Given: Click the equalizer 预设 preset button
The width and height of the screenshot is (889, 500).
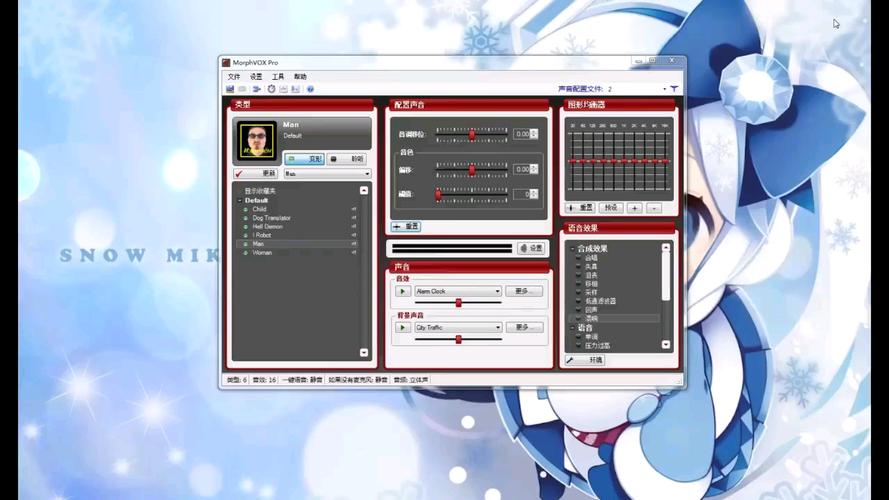Looking at the screenshot, I should 611,208.
